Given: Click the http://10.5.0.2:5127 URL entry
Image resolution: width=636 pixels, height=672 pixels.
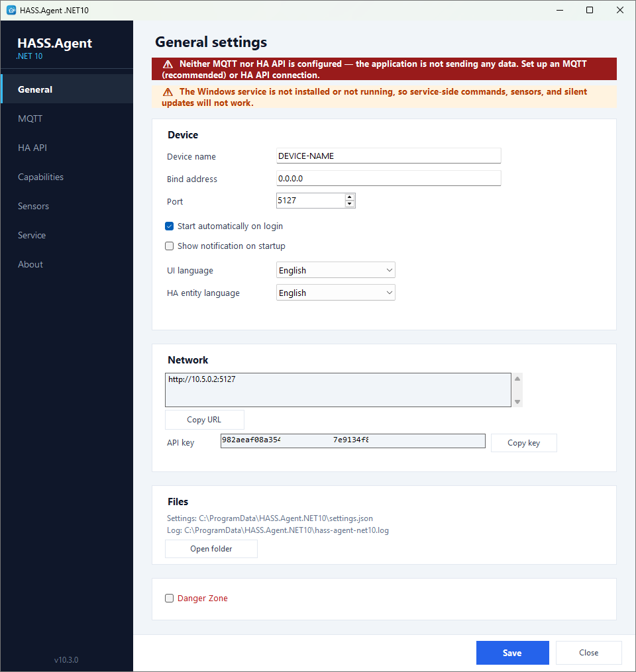Looking at the screenshot, I should (x=201, y=379).
